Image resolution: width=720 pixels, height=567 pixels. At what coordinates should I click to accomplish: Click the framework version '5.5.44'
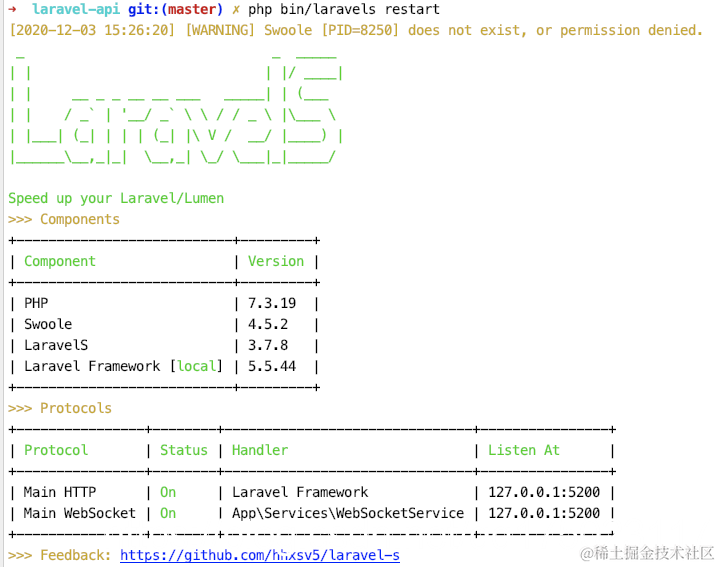point(272,366)
